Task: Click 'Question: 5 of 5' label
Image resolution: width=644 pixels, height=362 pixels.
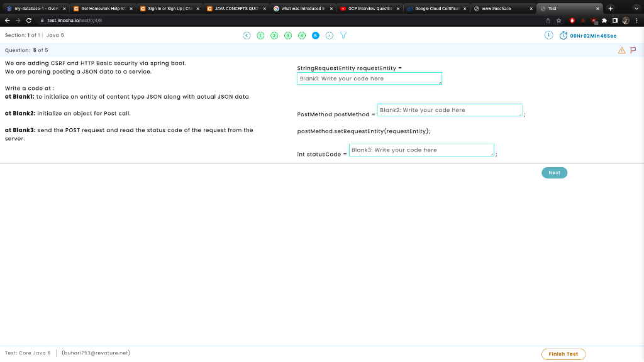Action: point(26,50)
